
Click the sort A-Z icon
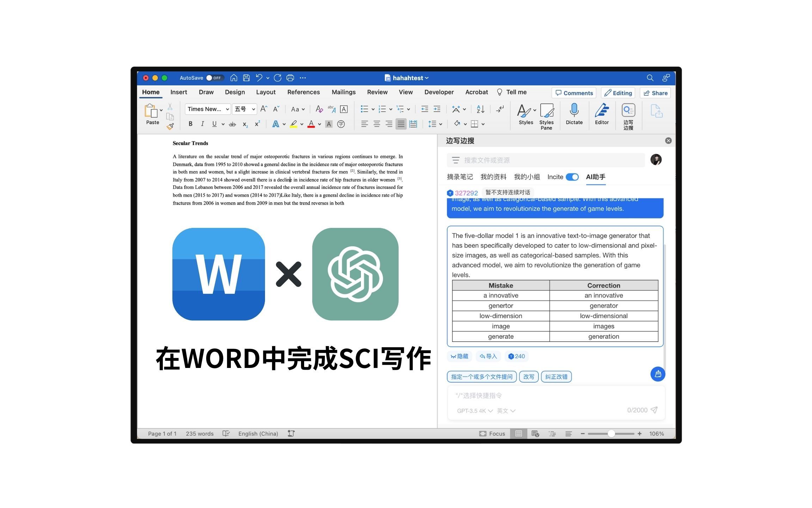pos(480,109)
